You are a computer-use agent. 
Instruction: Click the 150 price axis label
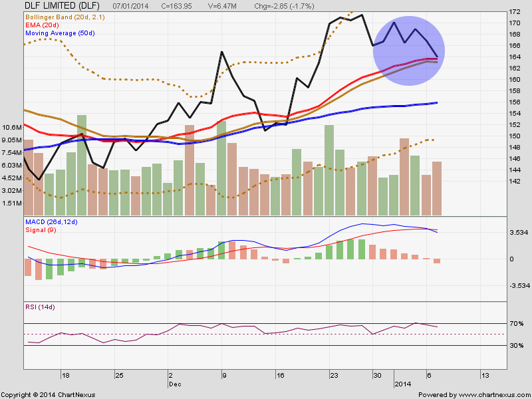(x=515, y=136)
